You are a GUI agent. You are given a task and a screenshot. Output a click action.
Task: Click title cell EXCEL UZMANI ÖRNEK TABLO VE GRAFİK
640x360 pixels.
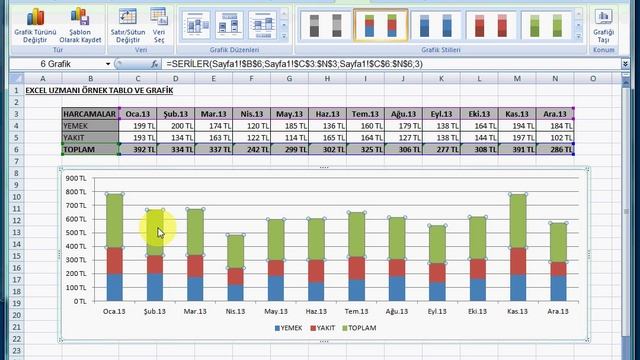pyautogui.click(x=99, y=90)
